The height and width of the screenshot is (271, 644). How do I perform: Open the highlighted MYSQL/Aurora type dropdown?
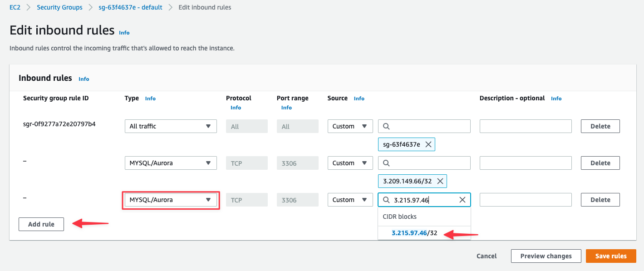[x=170, y=199]
